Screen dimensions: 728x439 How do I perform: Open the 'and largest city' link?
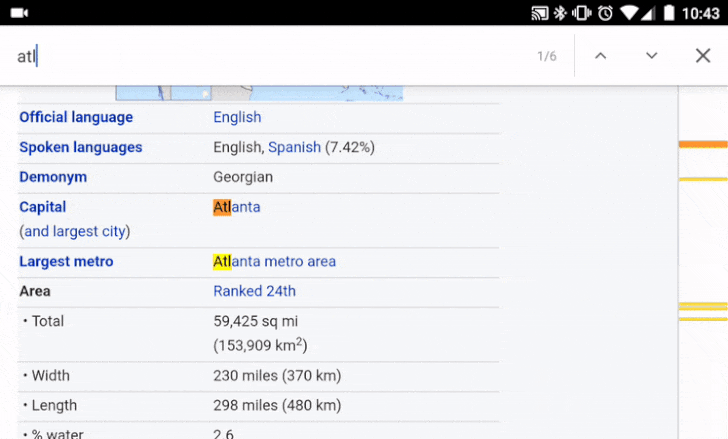coord(75,231)
